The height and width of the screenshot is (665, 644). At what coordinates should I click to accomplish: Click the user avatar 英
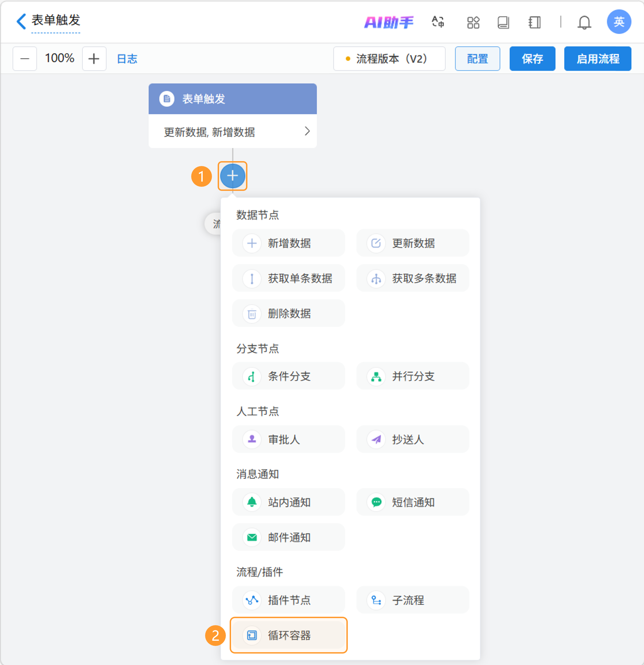(619, 22)
